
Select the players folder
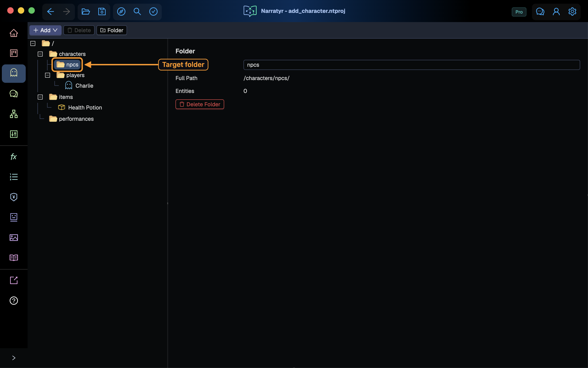point(71,75)
